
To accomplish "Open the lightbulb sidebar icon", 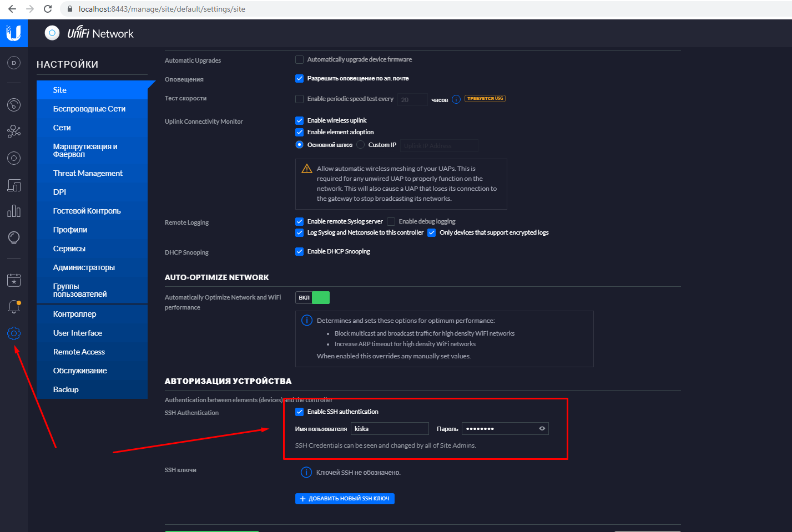I will point(14,237).
